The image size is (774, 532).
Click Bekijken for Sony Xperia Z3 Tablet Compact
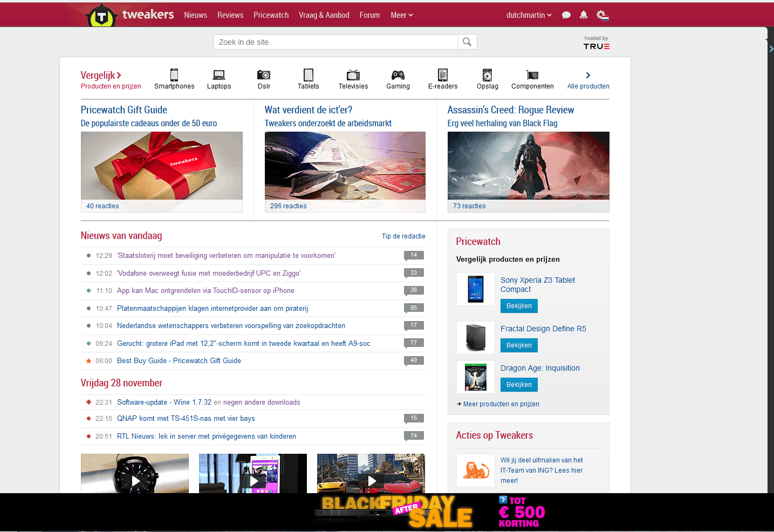tap(519, 306)
